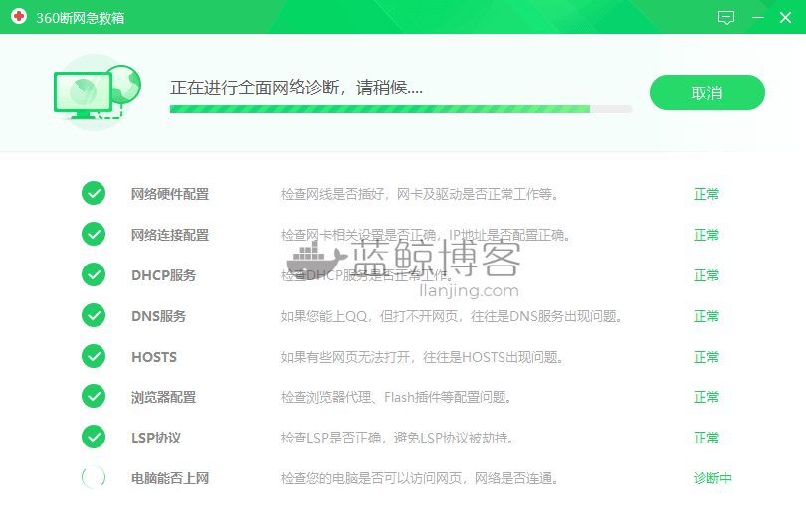This screenshot has width=806, height=532.
Task: Click description about HOSTS出现问题
Action: point(422,356)
